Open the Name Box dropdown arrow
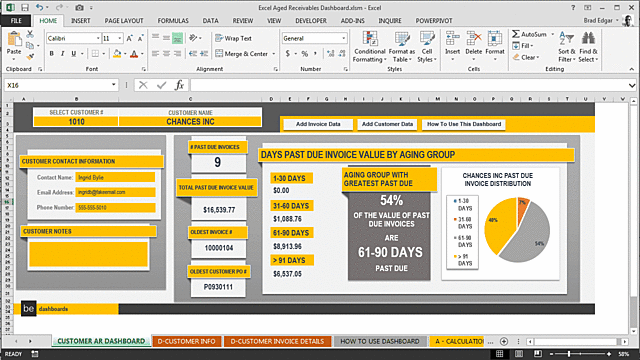The image size is (640, 360). tap(113, 85)
